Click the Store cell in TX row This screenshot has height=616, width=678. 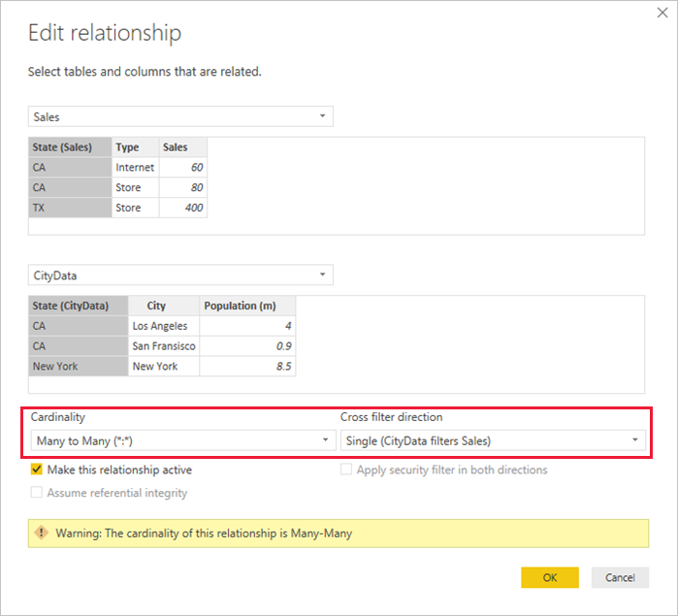pos(136,208)
